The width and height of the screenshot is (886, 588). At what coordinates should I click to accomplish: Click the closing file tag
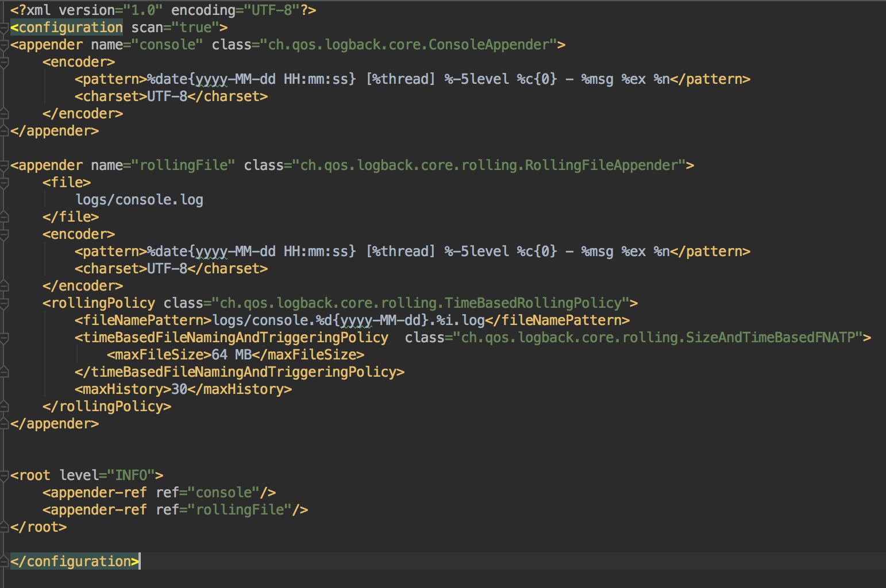click(x=71, y=217)
